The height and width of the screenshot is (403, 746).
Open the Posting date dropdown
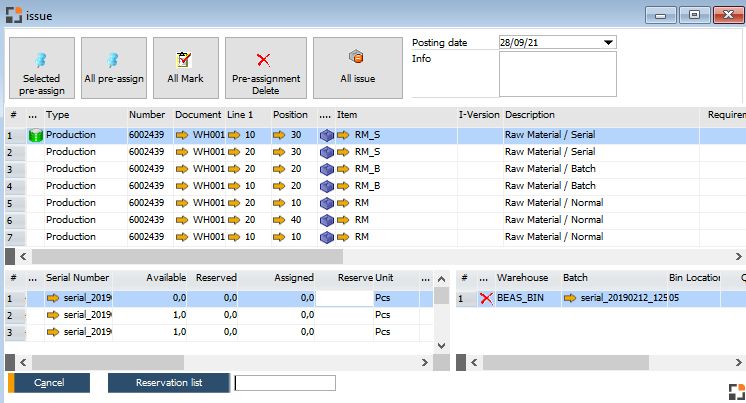(608, 42)
